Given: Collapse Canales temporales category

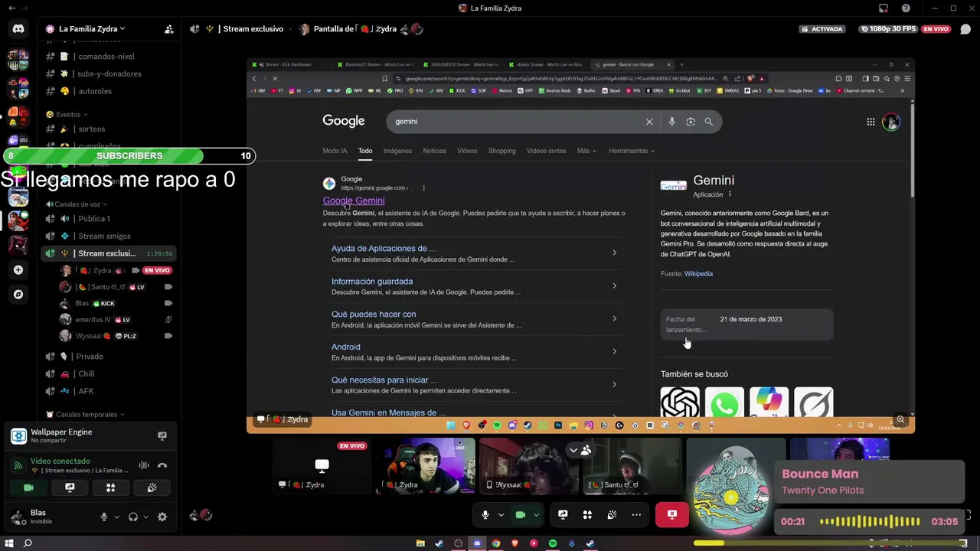Looking at the screenshot, I should click(86, 415).
